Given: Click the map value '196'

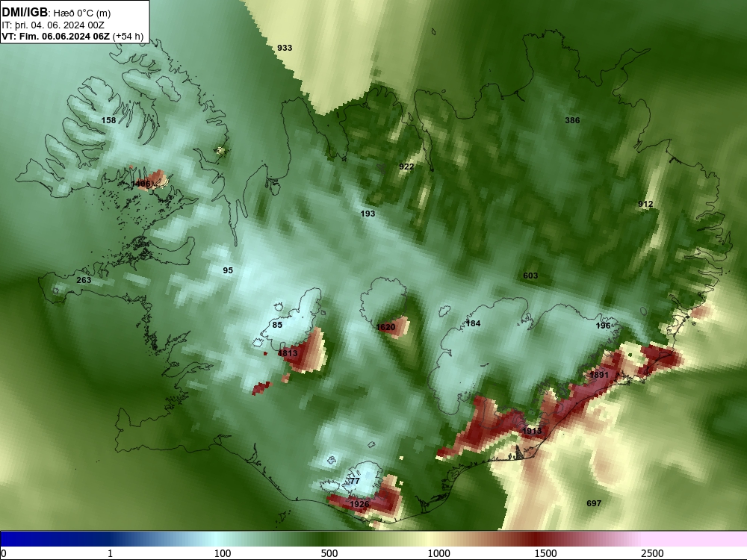Looking at the screenshot, I should 603,326.
